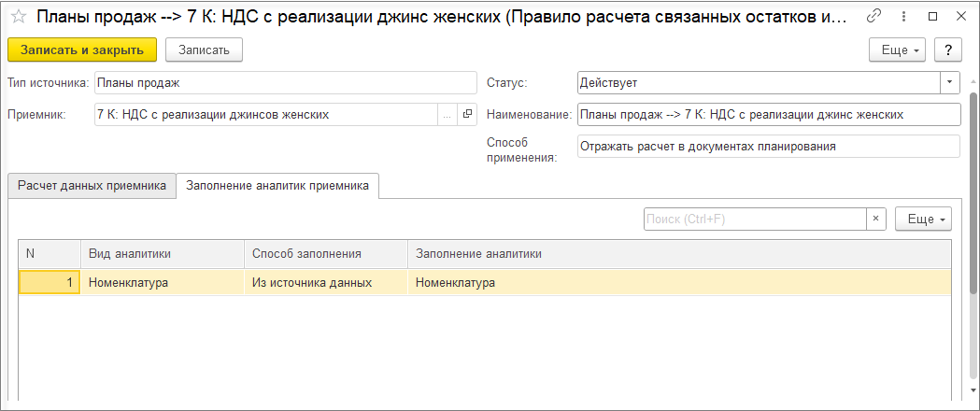This screenshot has width=980, height=411.
Task: Maximize the form window
Action: click(x=933, y=17)
